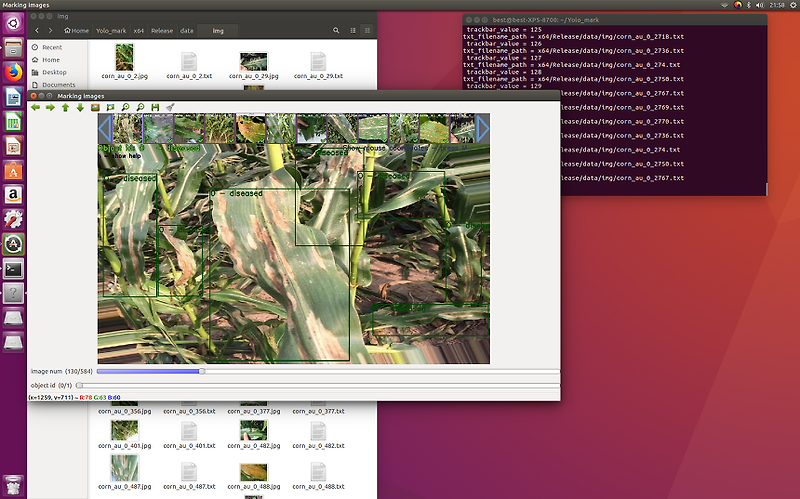Viewport: 800px width, 499px height.
Task: Open the Trash from the launcher
Action: tap(13, 486)
